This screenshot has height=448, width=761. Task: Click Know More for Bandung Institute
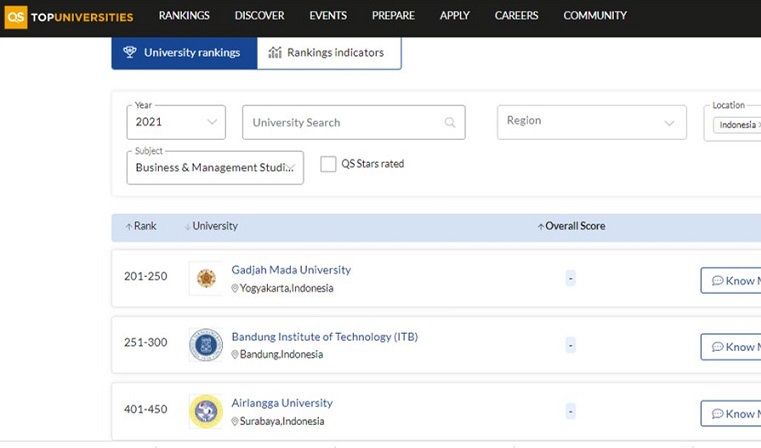coord(730,347)
